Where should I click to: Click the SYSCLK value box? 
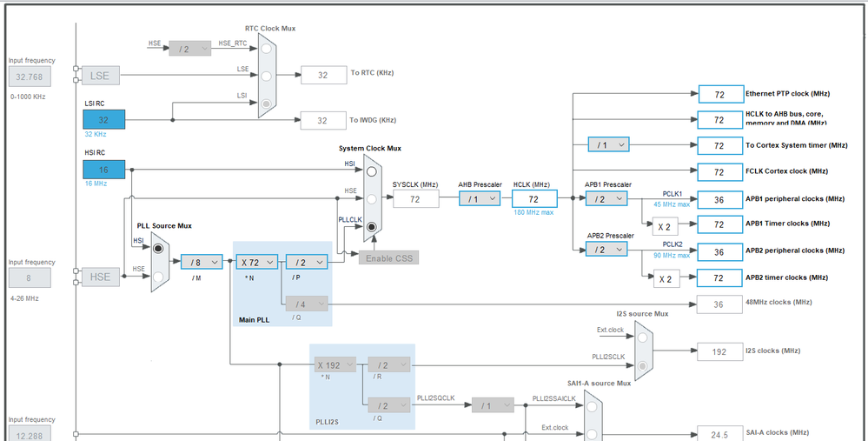[415, 199]
